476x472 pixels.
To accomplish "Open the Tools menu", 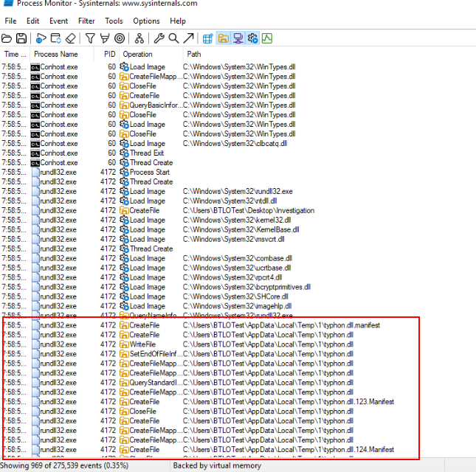I will 114,21.
